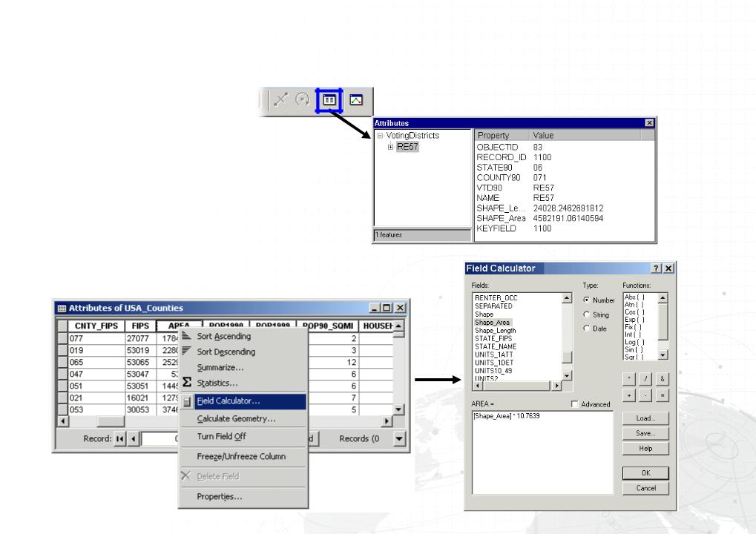Viewport: 756px width, 534px height.
Task: Confirm the calculation with the OK button
Action: click(645, 472)
